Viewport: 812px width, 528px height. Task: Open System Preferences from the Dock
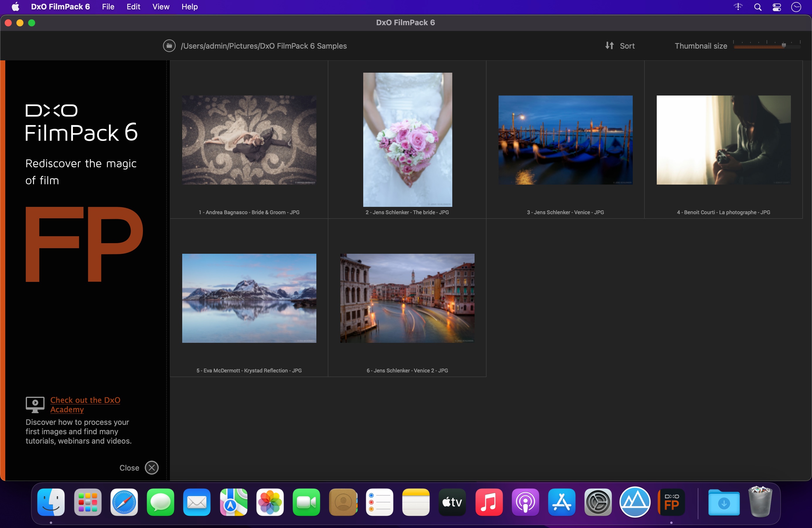[598, 502]
